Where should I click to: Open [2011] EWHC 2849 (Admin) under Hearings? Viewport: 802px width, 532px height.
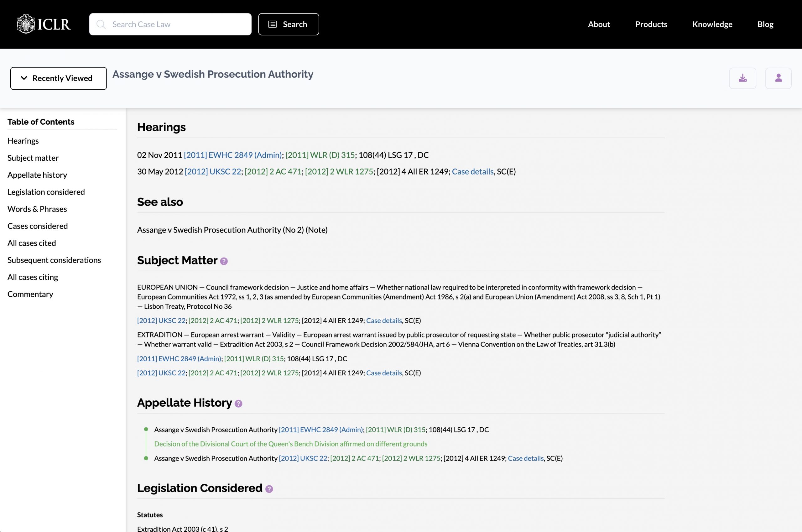coord(233,155)
